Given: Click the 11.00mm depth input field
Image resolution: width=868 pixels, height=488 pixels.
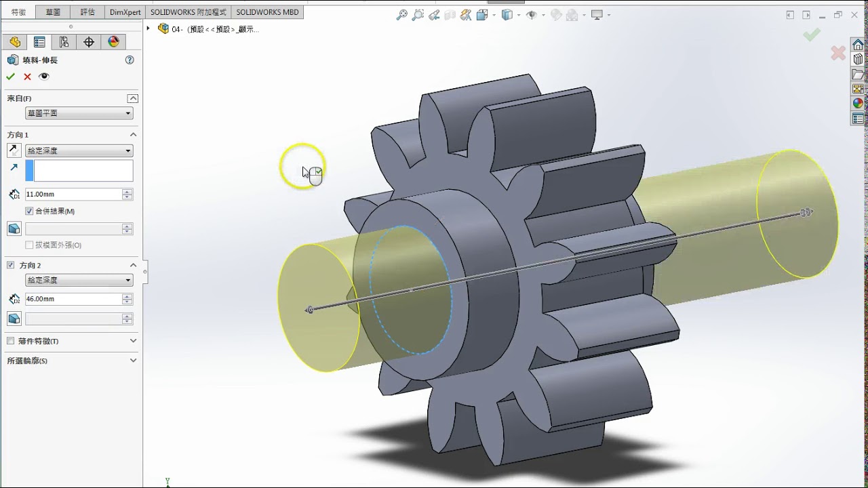Looking at the screenshot, I should tap(73, 195).
